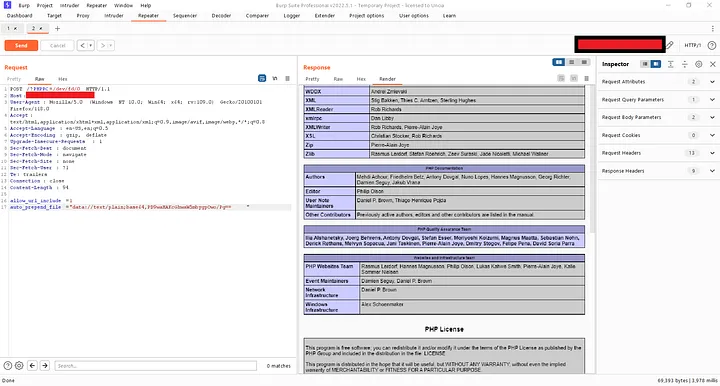
Task: Toggle show non-printable chars in Request
Action: (275, 78)
